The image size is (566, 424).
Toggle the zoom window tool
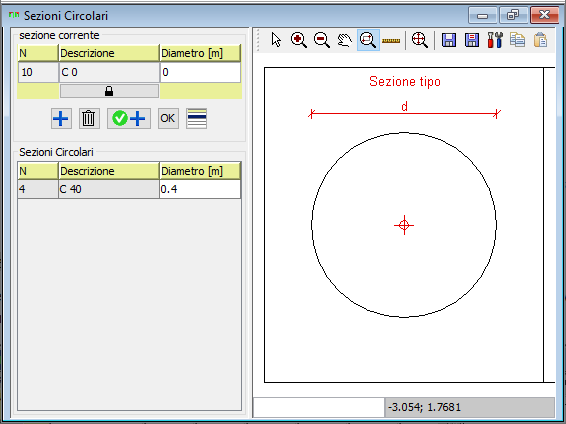[x=368, y=40]
